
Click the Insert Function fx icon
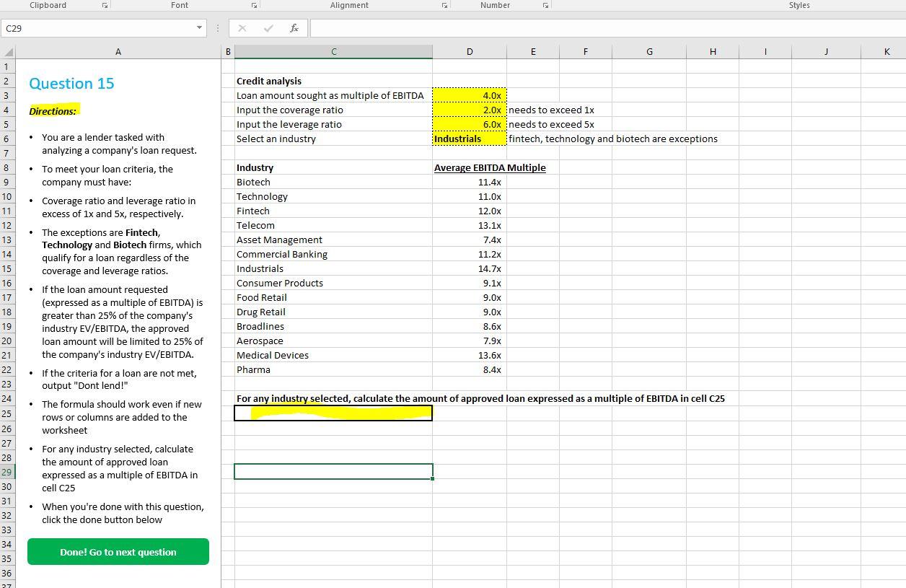[294, 28]
